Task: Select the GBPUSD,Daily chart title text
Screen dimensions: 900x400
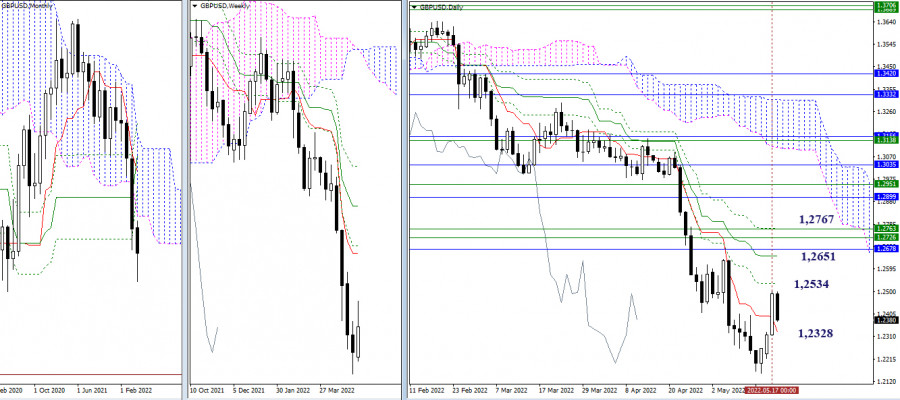Action: coord(442,7)
